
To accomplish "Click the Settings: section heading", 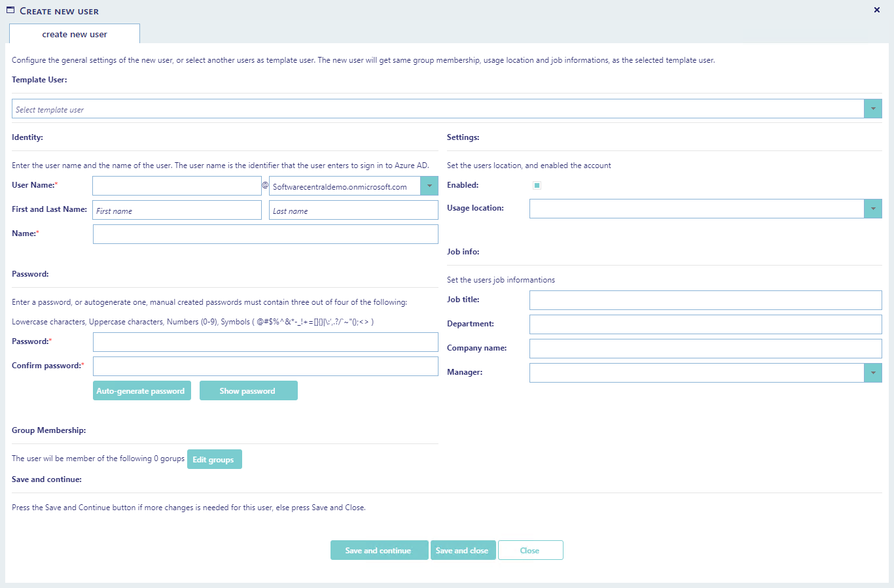I will [x=463, y=137].
